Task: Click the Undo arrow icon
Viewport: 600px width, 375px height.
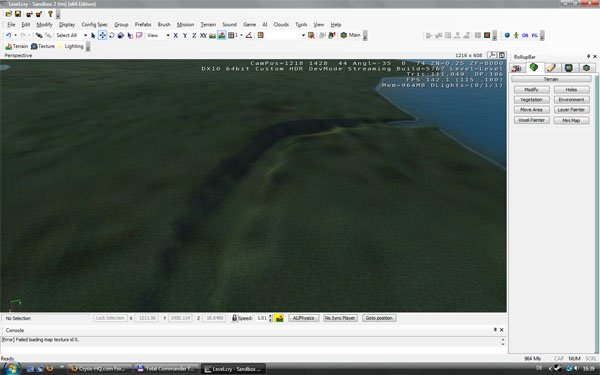Action: click(8, 35)
